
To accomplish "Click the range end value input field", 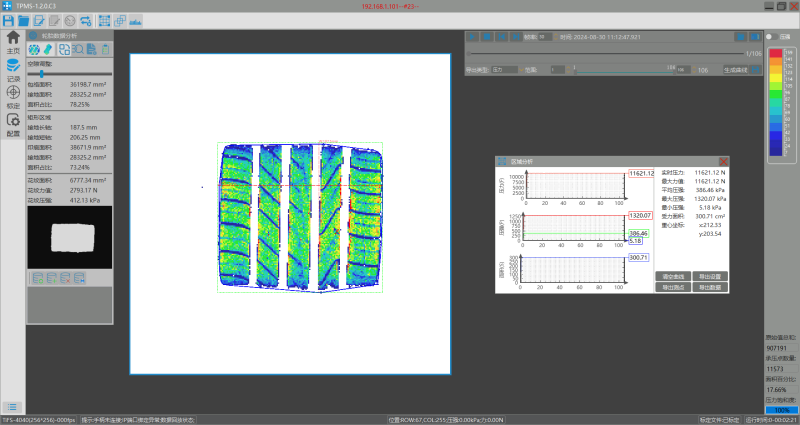I will [x=682, y=69].
